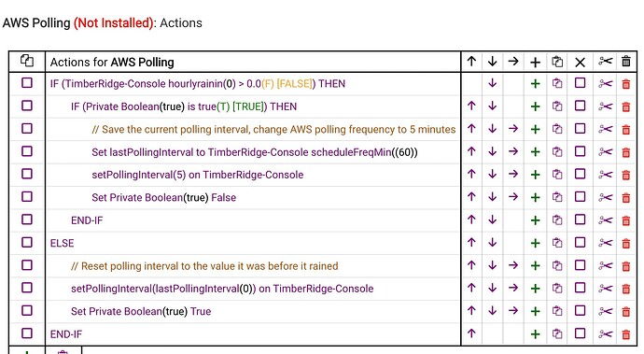Indent the Set lastPollingInterval row right
Image resolution: width=644 pixels, height=354 pixels.
(513, 151)
